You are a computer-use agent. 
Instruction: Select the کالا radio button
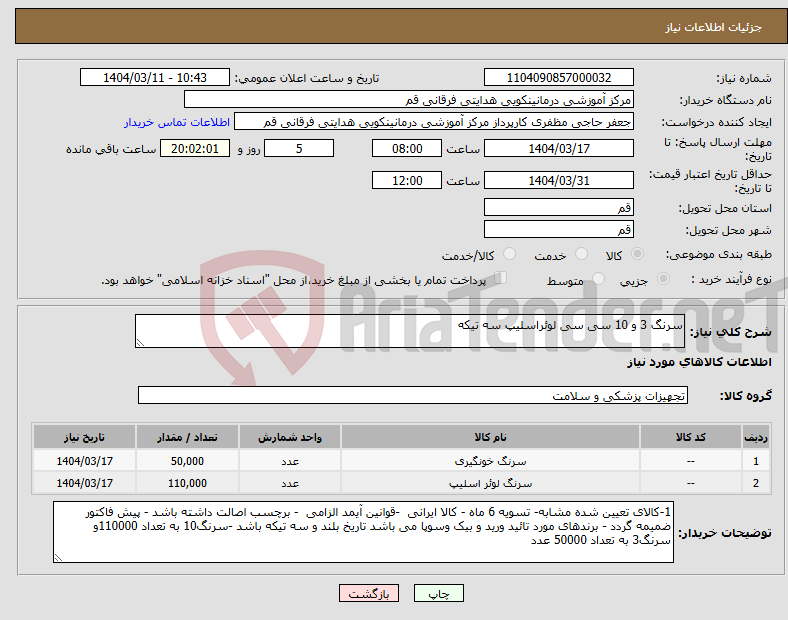tap(637, 254)
